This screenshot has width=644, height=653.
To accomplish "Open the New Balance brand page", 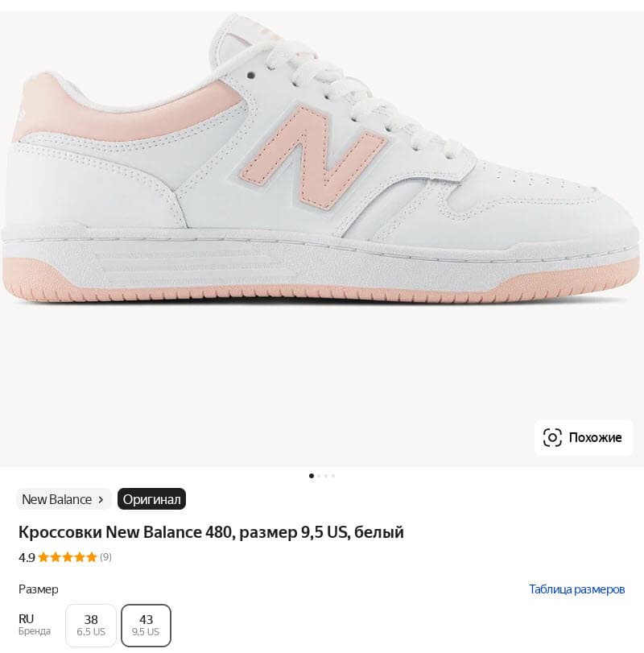I will coord(56,499).
